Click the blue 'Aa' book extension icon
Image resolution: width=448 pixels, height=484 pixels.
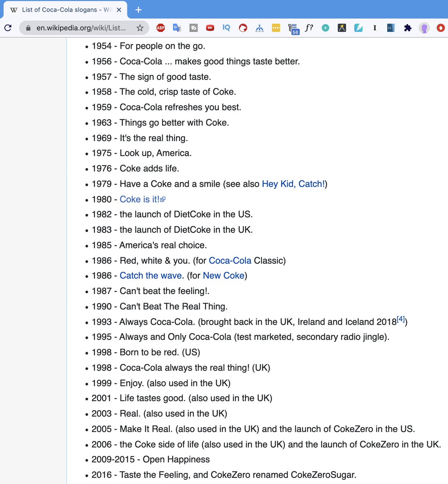pos(391,28)
